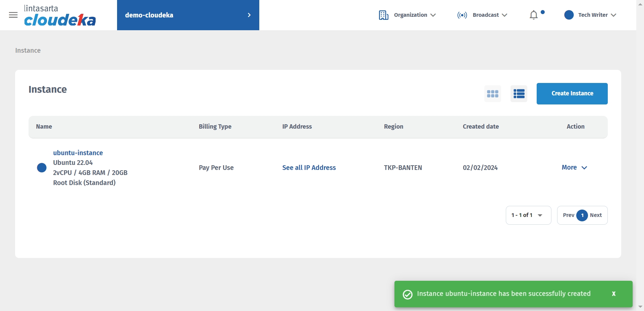
Task: Open the demo-cloudeka project selector
Action: tap(188, 15)
